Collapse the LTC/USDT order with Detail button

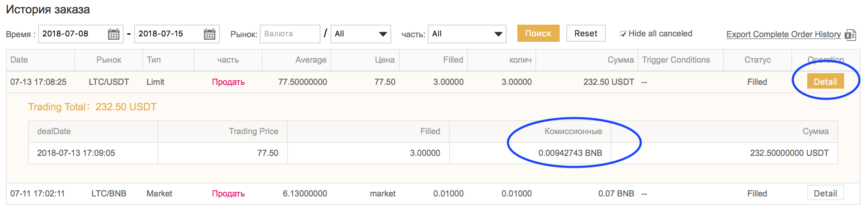click(x=825, y=82)
